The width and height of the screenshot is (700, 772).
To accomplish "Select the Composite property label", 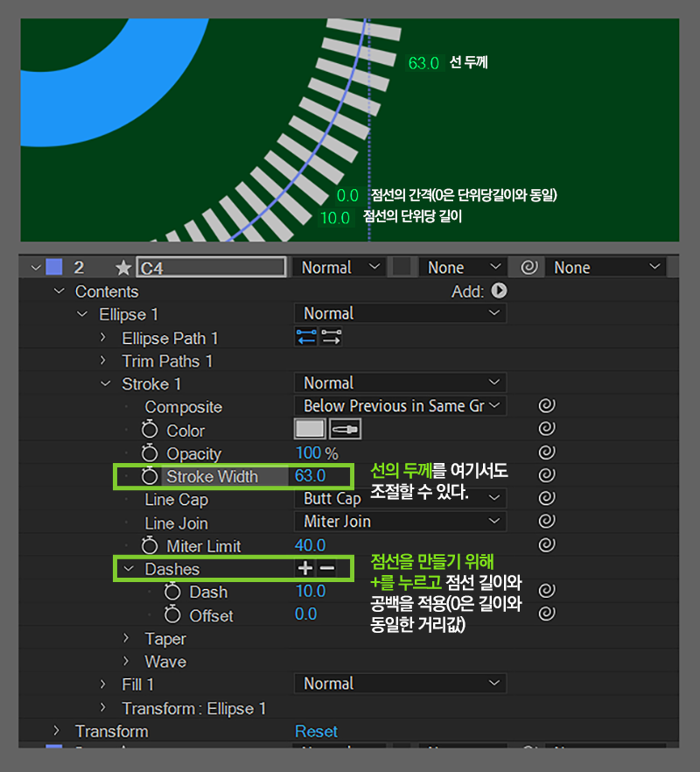I will click(x=183, y=407).
